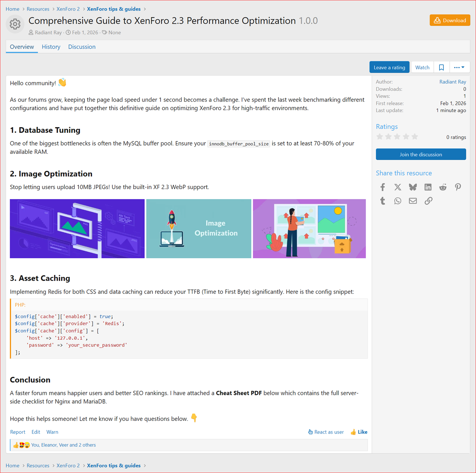Like the resource post
The height and width of the screenshot is (473, 476).
[359, 432]
